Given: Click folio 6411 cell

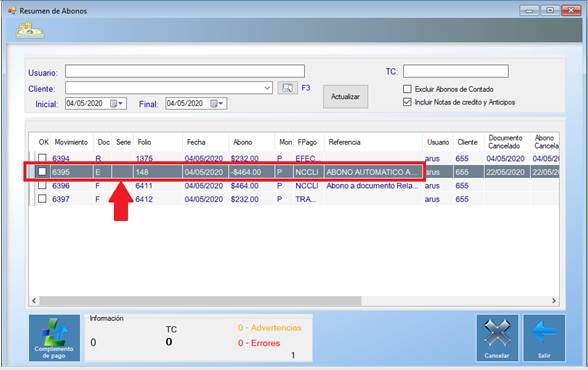Looking at the screenshot, I should pyautogui.click(x=144, y=186).
